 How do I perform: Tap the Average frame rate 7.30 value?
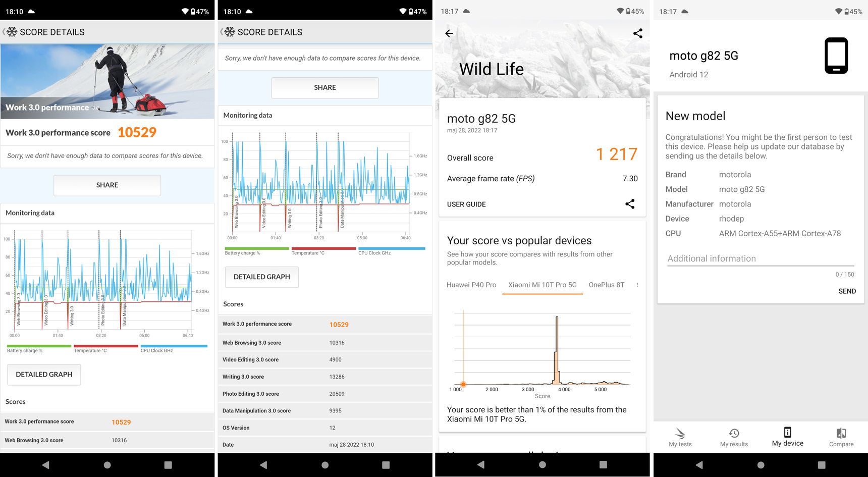click(630, 179)
